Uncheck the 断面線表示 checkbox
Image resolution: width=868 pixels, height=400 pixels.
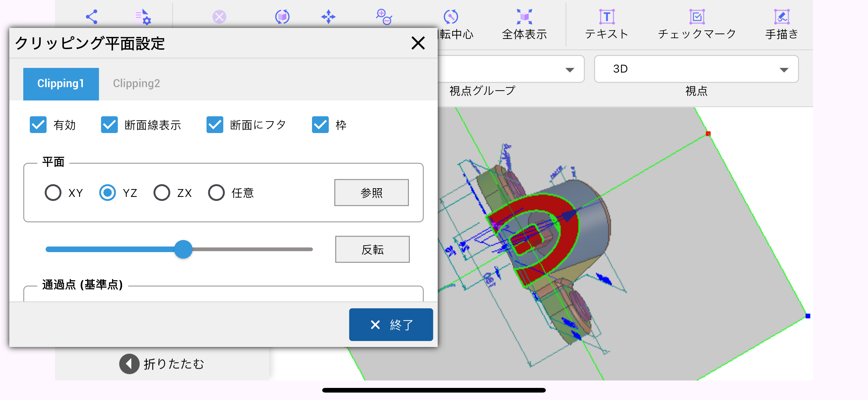109,125
